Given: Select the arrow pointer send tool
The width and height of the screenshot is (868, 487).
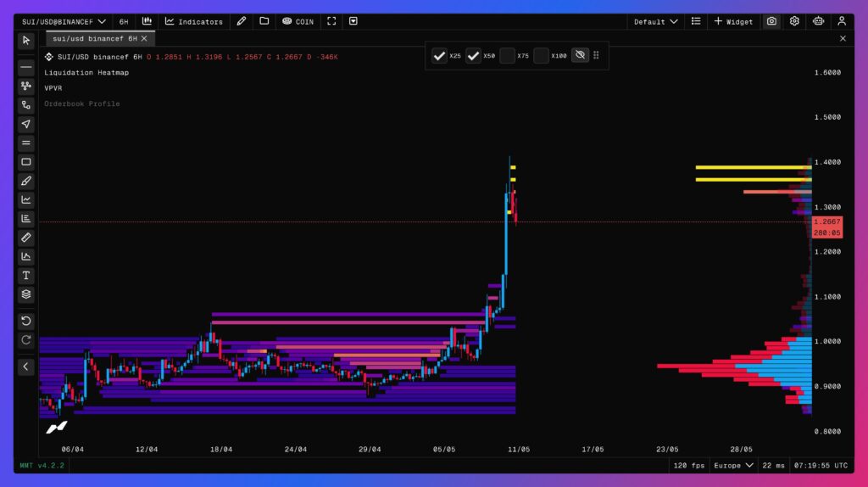Looking at the screenshot, I should (26, 124).
